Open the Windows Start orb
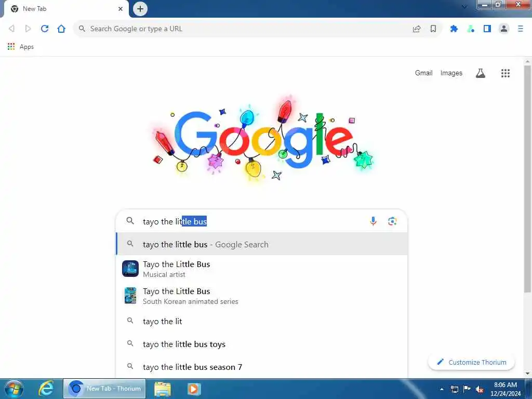 pyautogui.click(x=14, y=389)
